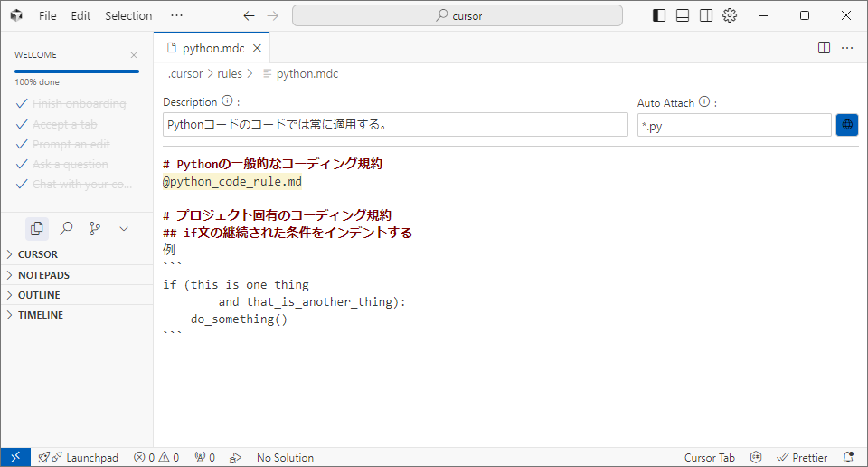Close the Welcome panel
The height and width of the screenshot is (467, 868).
click(x=134, y=55)
